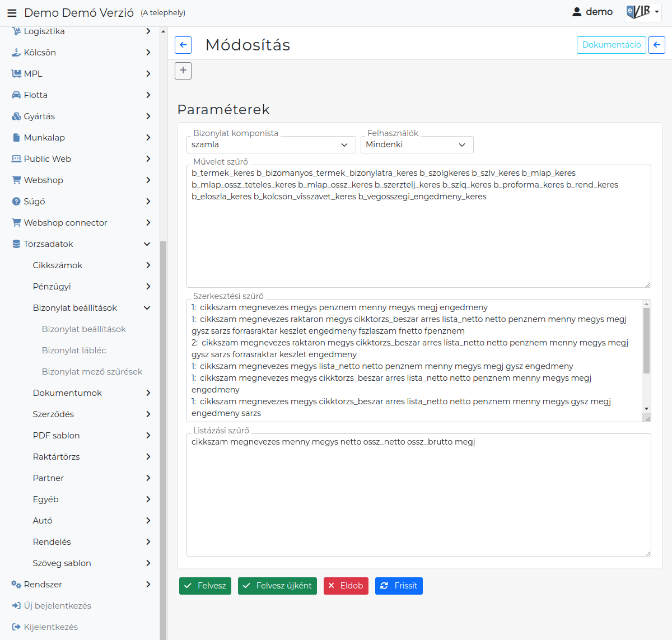Click the Demo Demó Verzió title
The width and height of the screenshot is (672, 640).
pyautogui.click(x=79, y=12)
